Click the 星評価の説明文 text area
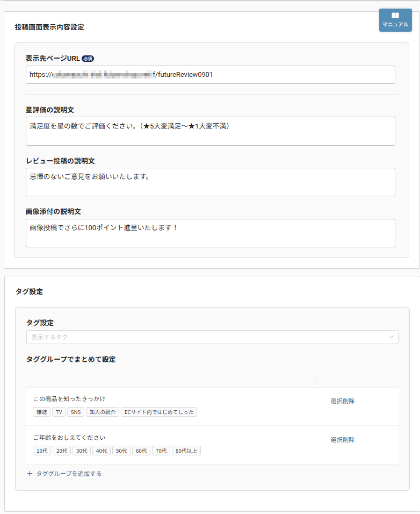Viewport: 420px width, 514px height. pos(209,131)
